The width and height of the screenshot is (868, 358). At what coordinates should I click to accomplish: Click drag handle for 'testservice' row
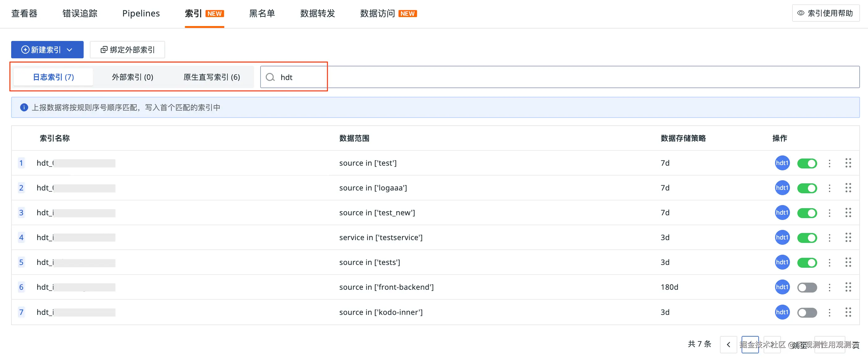[848, 238]
